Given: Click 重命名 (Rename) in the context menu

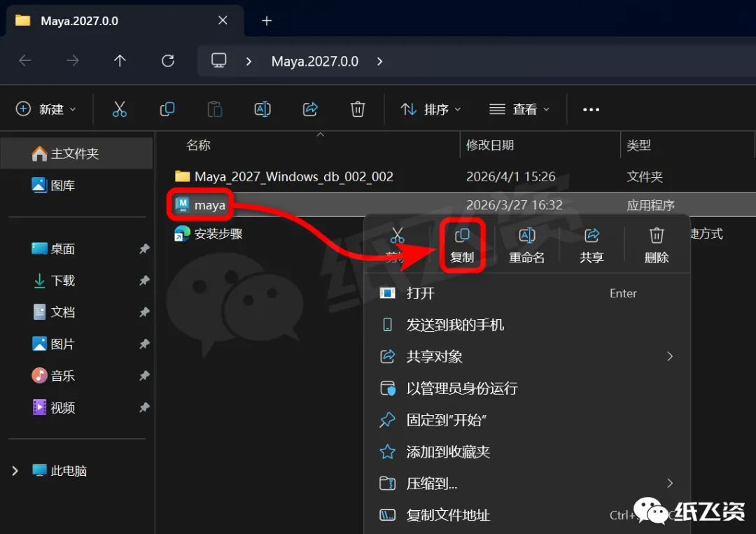Looking at the screenshot, I should pyautogui.click(x=527, y=246).
